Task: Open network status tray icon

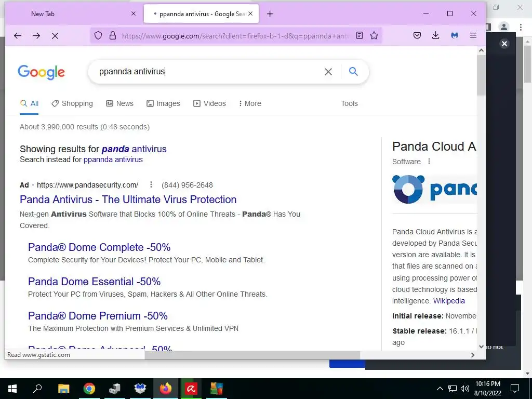Action: pos(453,389)
